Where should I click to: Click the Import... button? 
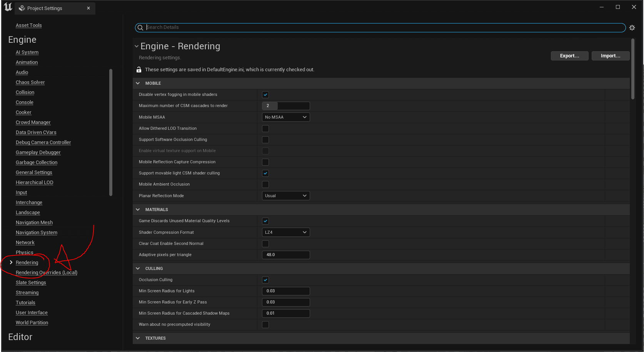click(x=611, y=56)
